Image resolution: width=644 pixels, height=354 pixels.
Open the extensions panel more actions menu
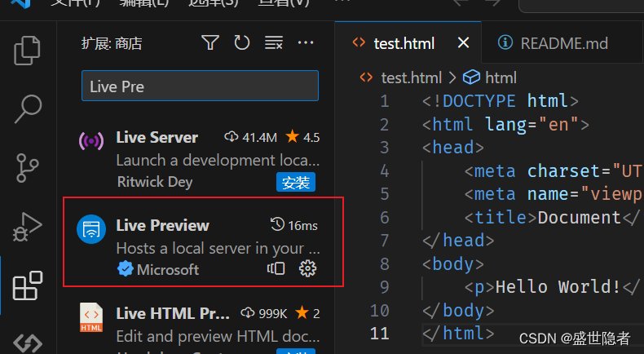(x=306, y=42)
